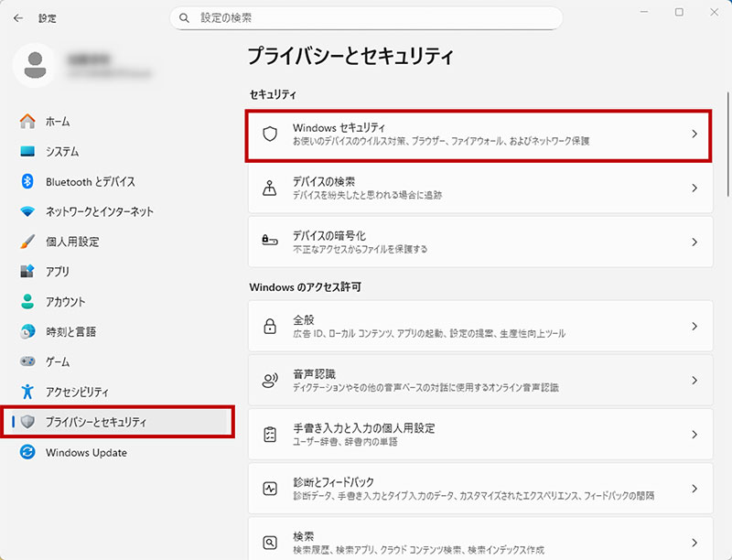Open デバイスの検索 settings
This screenshot has width=732, height=560.
click(457, 188)
